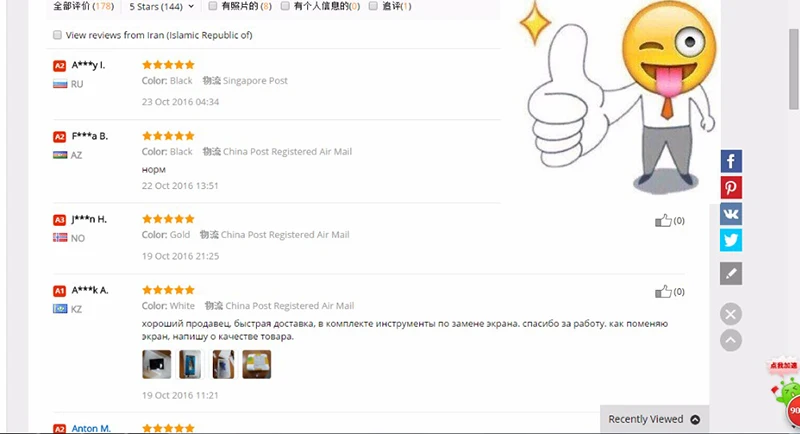Viewport: 800px width, 434px height.
Task: Click the pencil edit icon in the sidebar
Action: [x=731, y=273]
